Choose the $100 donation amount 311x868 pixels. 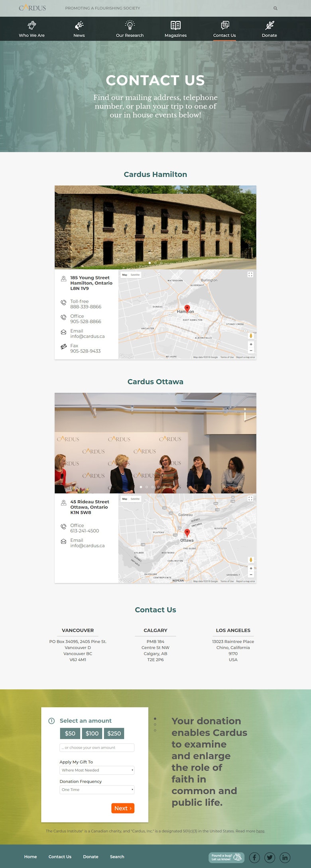92,733
